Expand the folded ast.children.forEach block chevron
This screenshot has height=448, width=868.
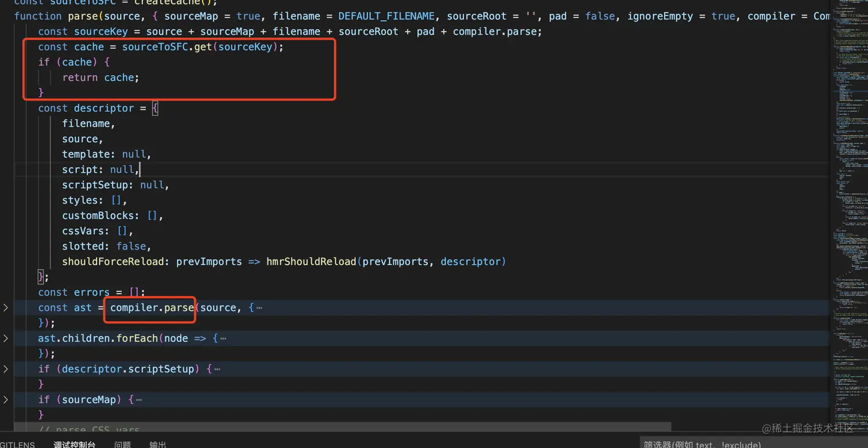[x=6, y=338]
